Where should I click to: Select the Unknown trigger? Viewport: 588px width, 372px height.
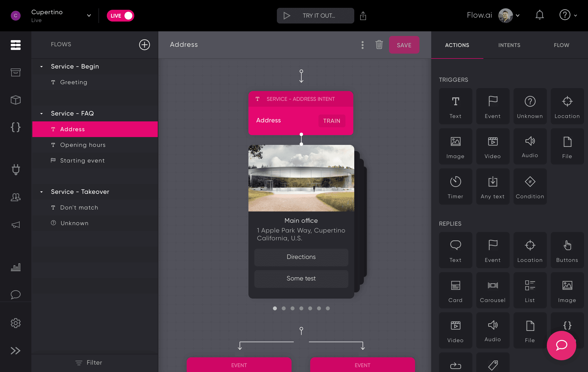click(x=530, y=106)
